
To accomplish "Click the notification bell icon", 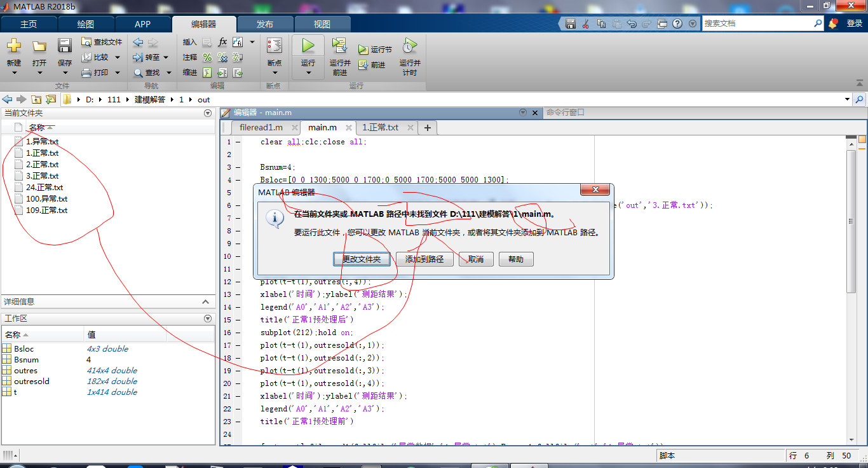I will pos(833,24).
